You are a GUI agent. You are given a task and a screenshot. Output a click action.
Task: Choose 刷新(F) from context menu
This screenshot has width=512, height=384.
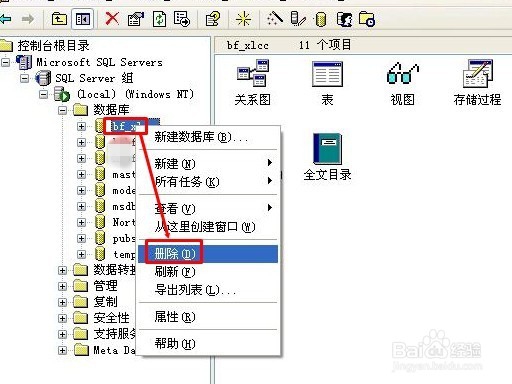click(x=209, y=272)
